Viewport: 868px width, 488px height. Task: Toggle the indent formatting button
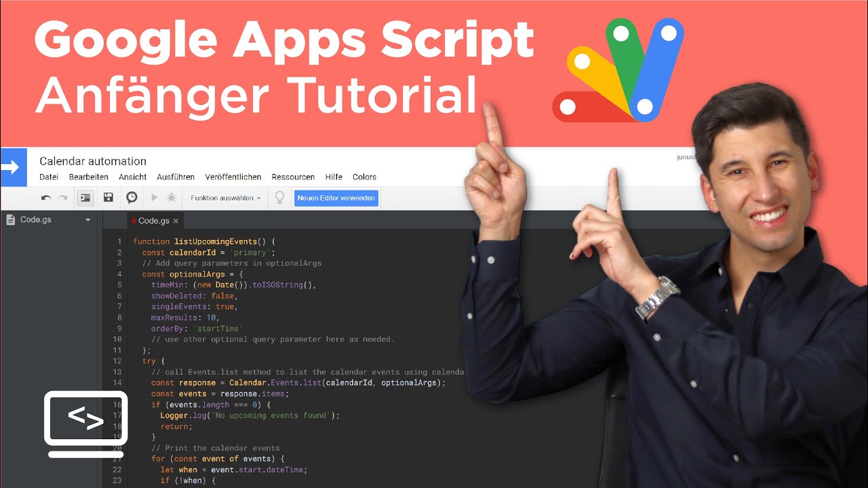coord(85,198)
